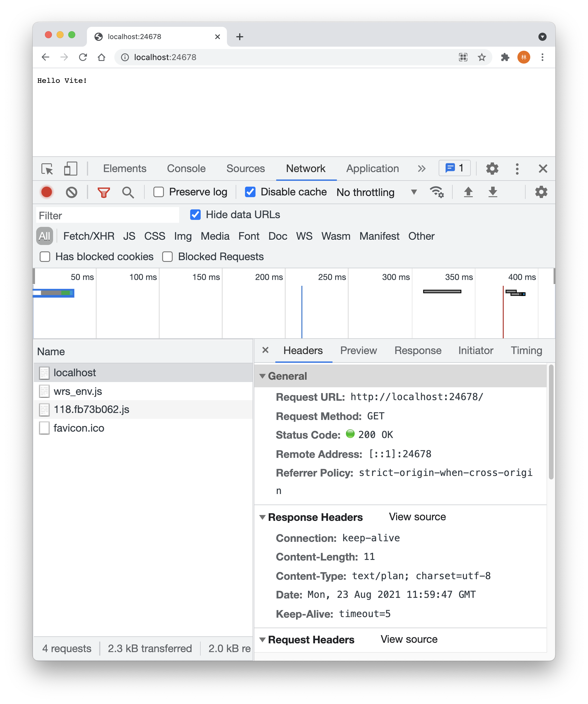
Task: Click View source beside Request Headers
Action: 409,639
